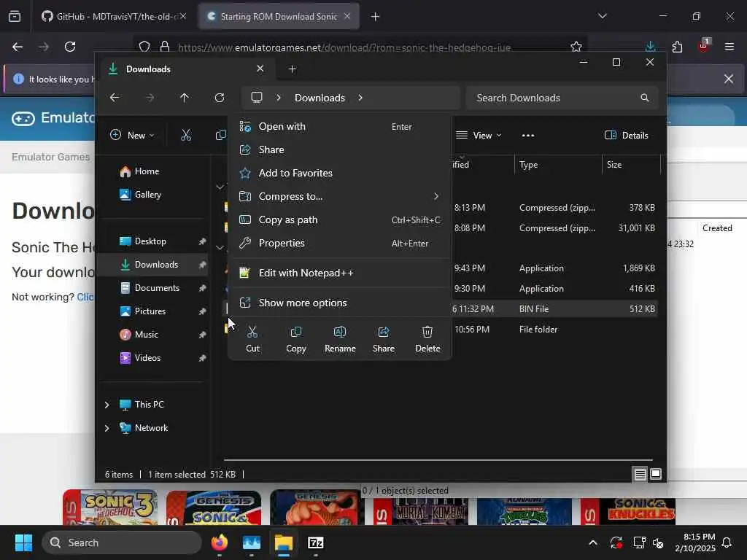The width and height of the screenshot is (747, 560).
Task: Add a new File Explorer tab
Action: tap(292, 69)
